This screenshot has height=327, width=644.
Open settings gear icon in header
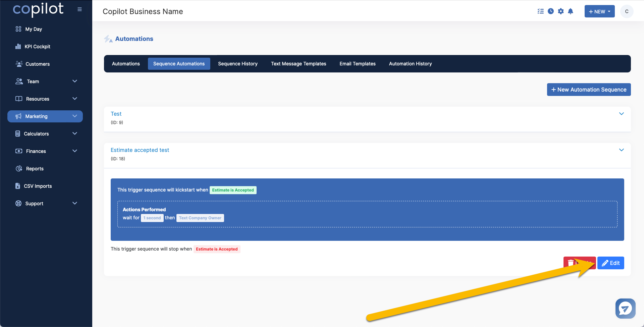click(x=561, y=11)
